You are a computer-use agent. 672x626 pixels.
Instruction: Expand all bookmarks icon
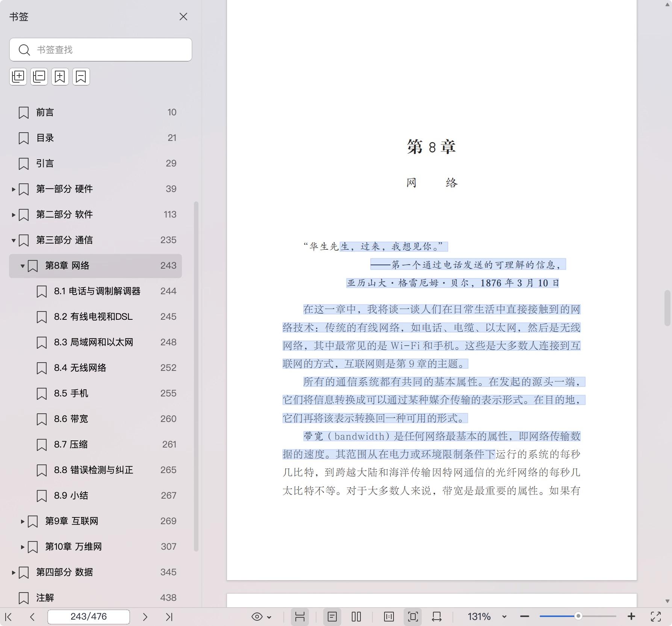(x=18, y=77)
